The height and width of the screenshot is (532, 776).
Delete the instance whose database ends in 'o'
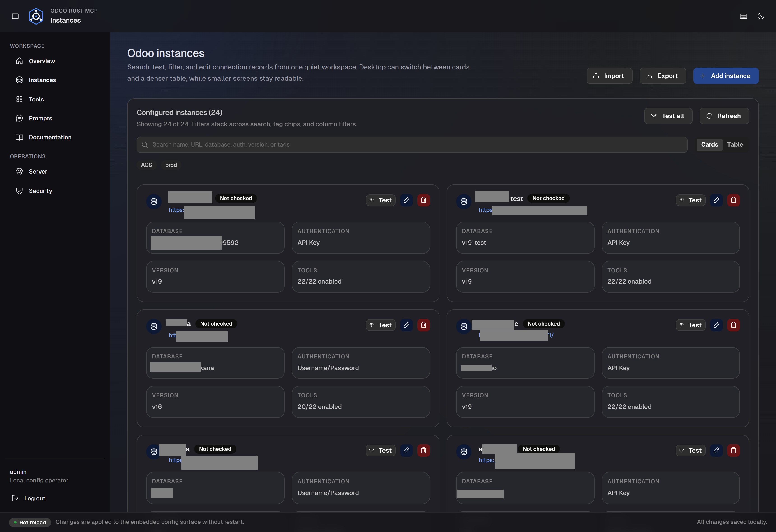click(733, 325)
